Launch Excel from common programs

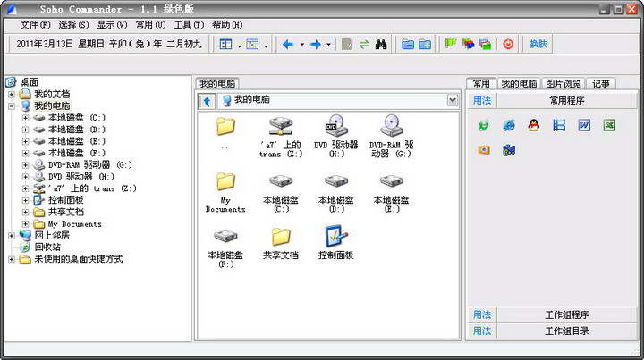tap(609, 125)
